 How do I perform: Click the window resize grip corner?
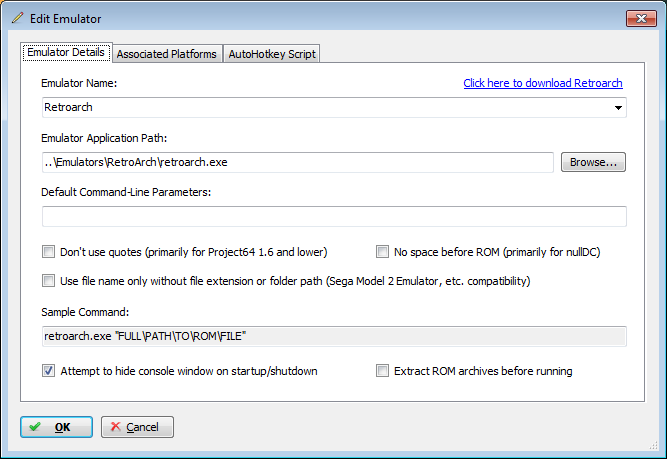click(x=653, y=445)
